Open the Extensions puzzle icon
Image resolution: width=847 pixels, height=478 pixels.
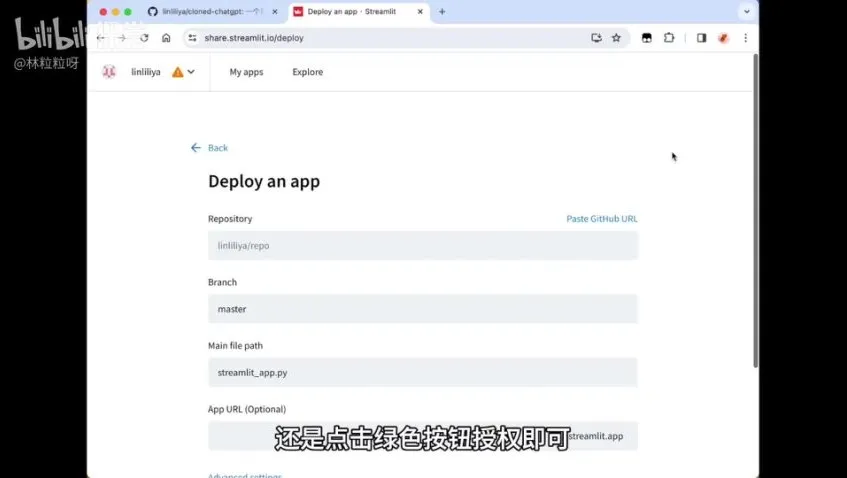pos(669,38)
